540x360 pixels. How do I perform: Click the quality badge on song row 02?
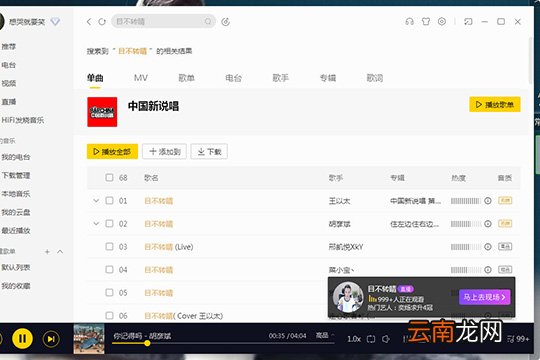click(505, 224)
